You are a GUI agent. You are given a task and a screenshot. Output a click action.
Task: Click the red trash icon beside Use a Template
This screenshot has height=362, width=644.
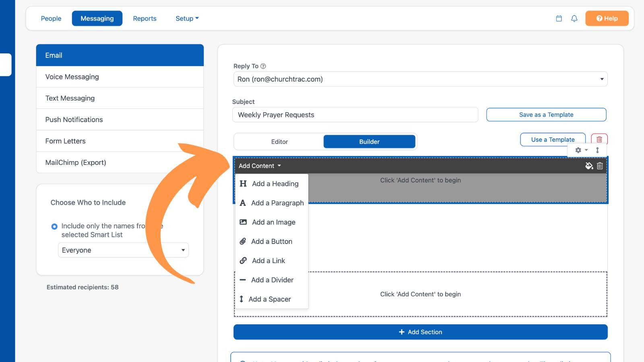(x=599, y=139)
